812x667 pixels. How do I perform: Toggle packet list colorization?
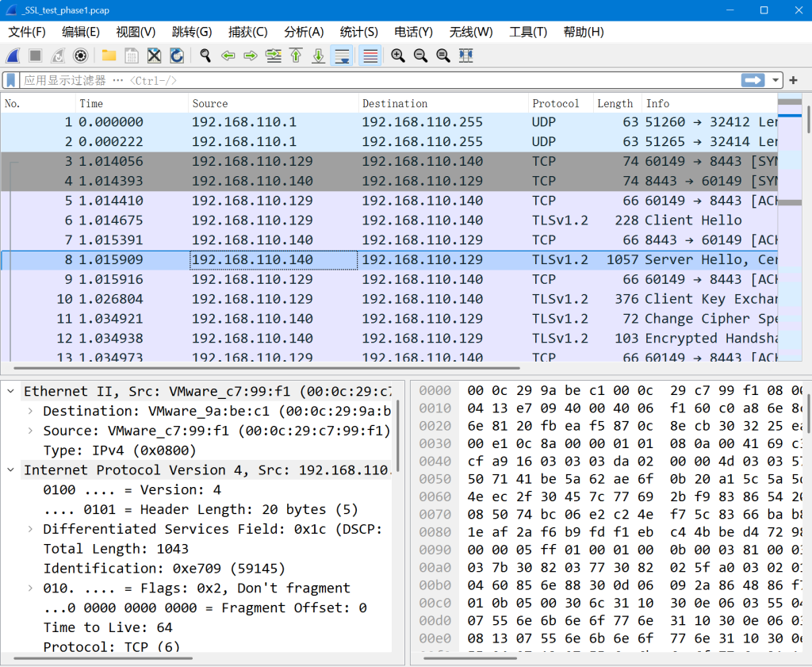coord(369,56)
